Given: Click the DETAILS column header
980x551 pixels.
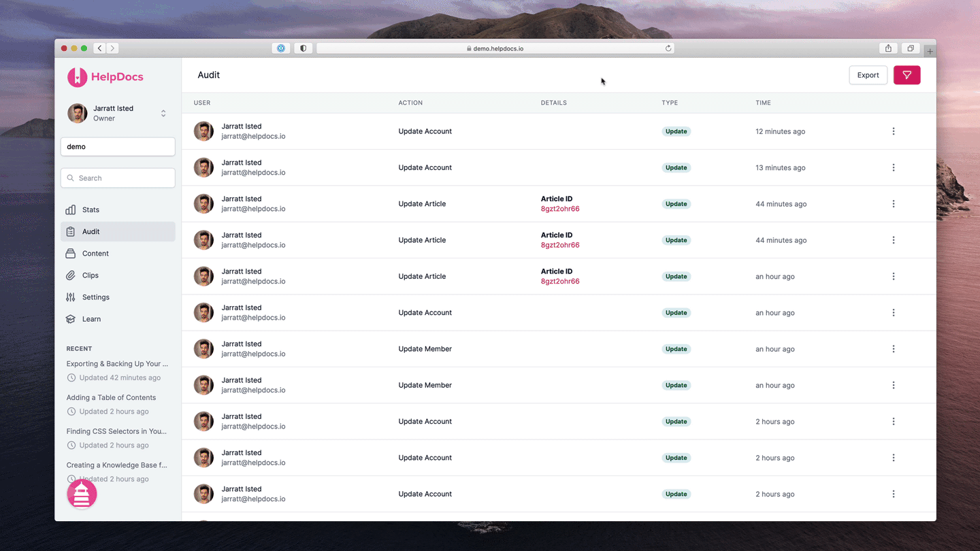Looking at the screenshot, I should 554,103.
